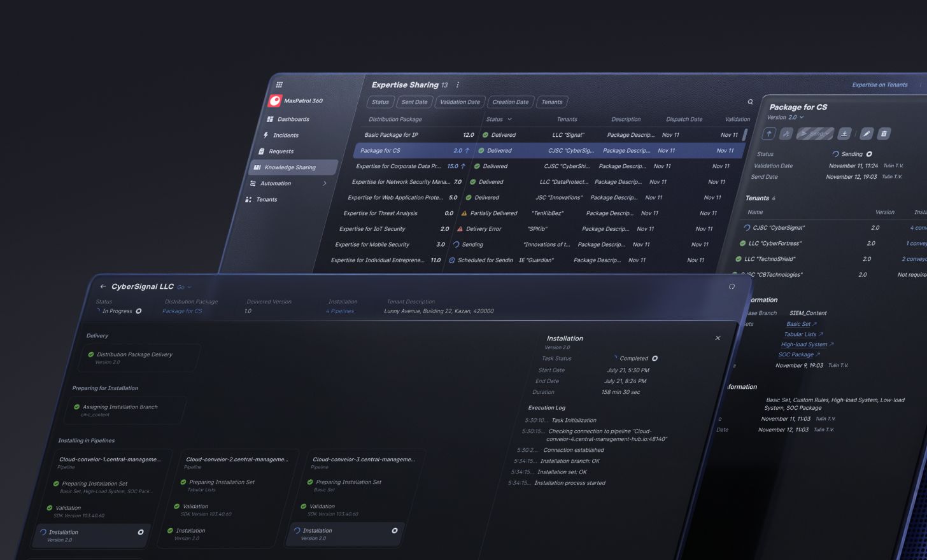The image size is (927, 560).
Task: Open the Basic Set link
Action: (801, 324)
